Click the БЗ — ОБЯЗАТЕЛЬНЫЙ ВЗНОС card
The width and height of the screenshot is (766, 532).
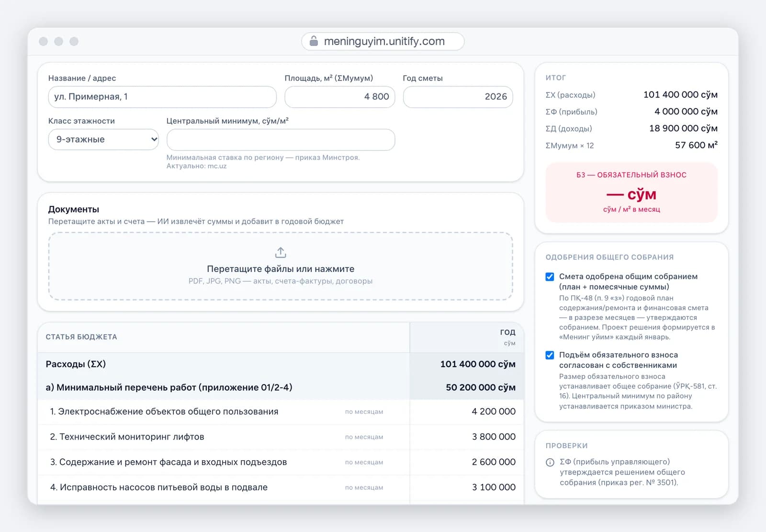pyautogui.click(x=631, y=192)
